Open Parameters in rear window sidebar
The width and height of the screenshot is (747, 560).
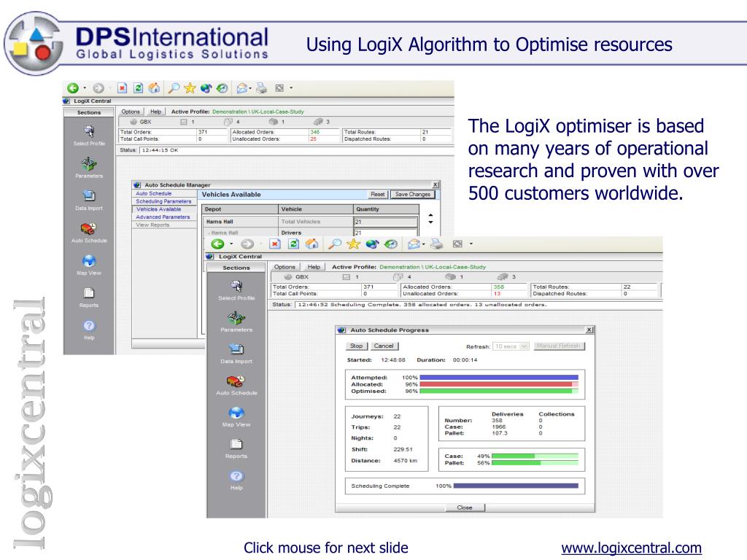(89, 168)
